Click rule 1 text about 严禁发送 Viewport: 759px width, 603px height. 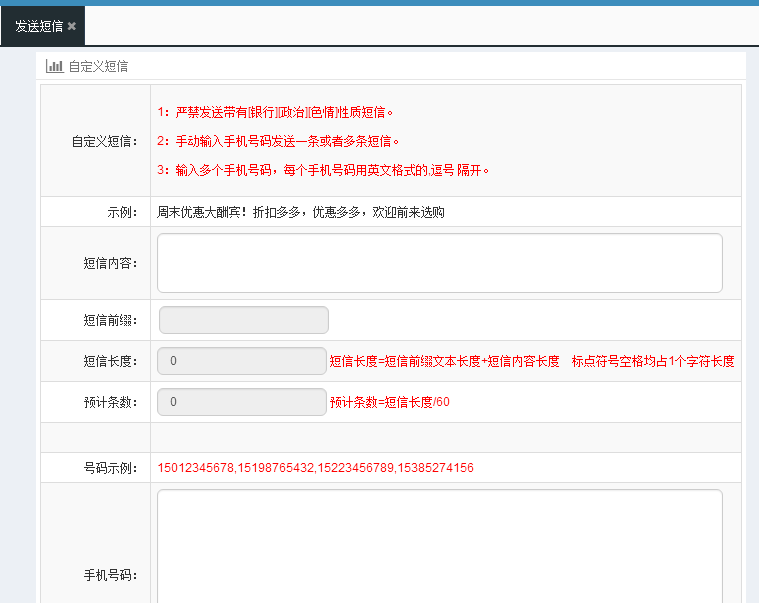(x=274, y=112)
